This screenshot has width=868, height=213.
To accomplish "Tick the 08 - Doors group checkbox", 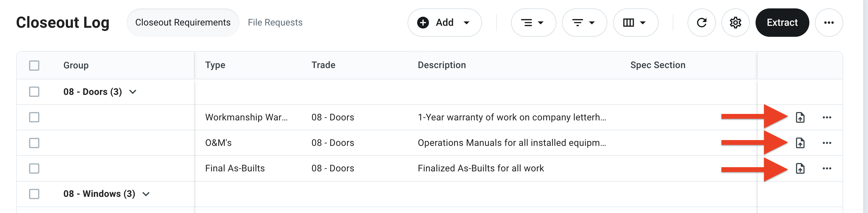I will pos(34,92).
